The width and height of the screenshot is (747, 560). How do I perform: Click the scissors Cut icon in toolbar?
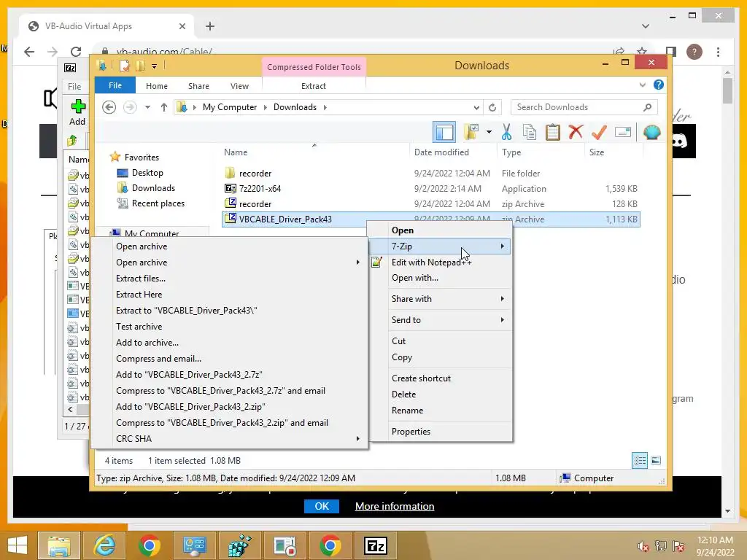[506, 132]
